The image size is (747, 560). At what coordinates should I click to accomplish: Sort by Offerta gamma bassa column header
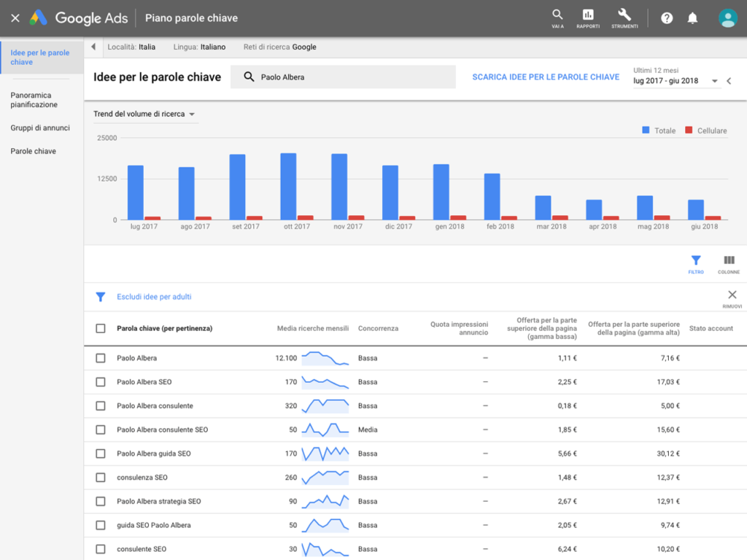[542, 328]
